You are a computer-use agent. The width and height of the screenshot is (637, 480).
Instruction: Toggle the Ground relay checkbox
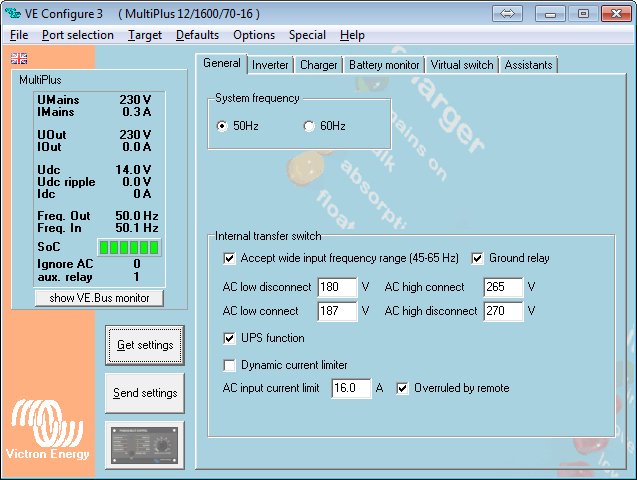point(478,258)
